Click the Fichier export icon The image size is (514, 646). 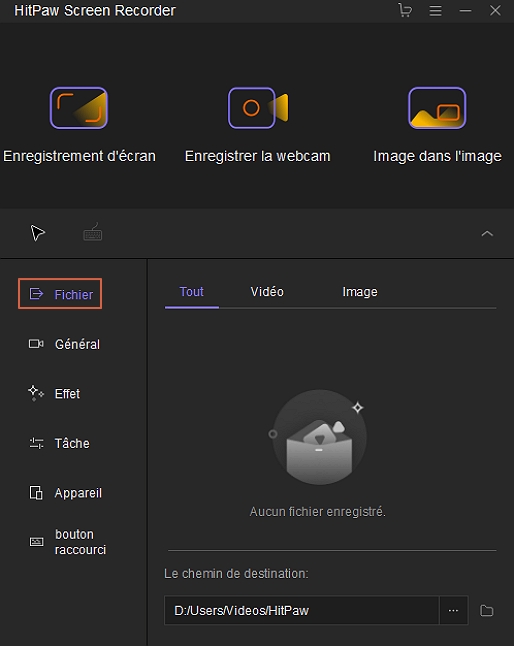(36, 294)
